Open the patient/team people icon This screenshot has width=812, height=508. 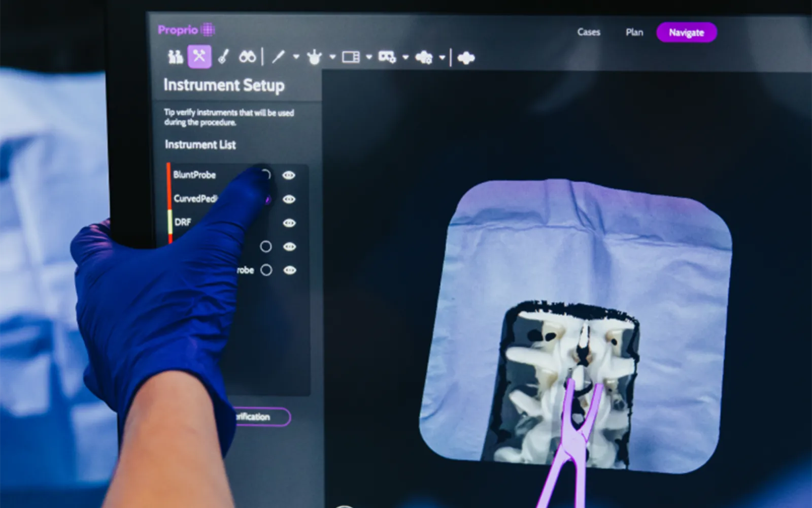click(x=176, y=56)
